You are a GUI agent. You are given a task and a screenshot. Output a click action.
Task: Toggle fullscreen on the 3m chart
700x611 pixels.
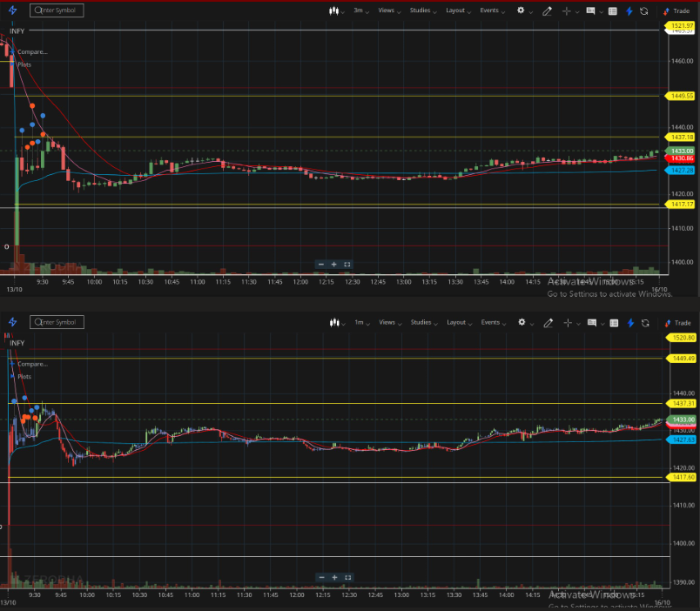coord(347,265)
